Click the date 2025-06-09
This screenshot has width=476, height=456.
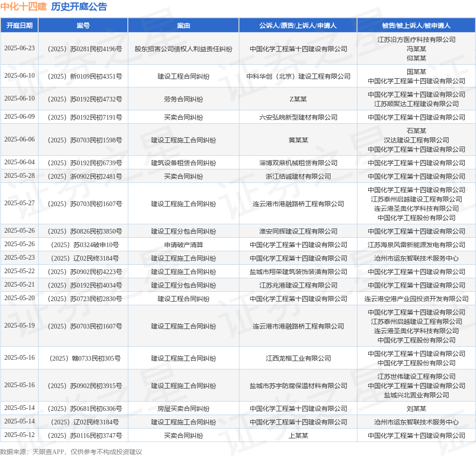click(x=20, y=116)
